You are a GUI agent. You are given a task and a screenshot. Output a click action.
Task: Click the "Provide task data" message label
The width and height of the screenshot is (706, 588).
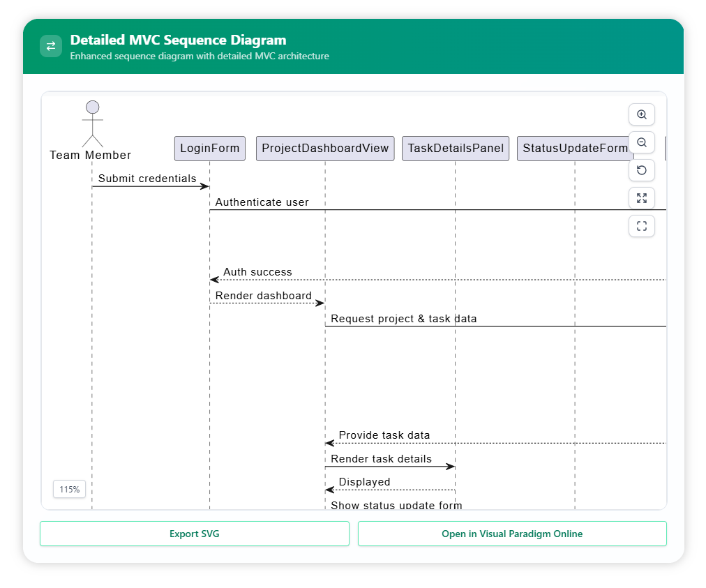(x=384, y=435)
